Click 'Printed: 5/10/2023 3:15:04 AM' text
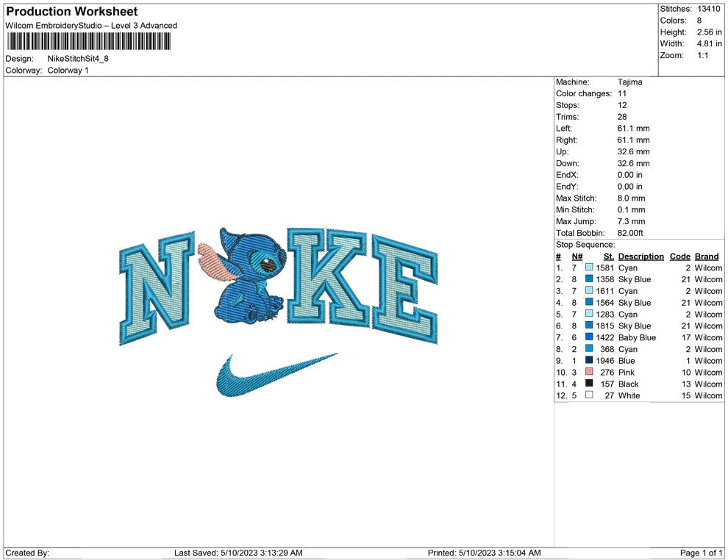This screenshot has height=560, width=728. tap(485, 553)
